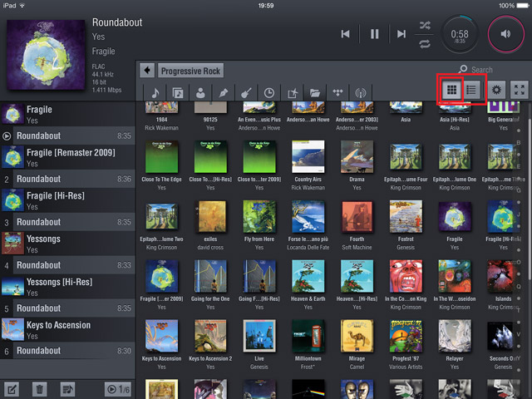Switch to list view
Screen dimensions: 532x399
pos(471,90)
